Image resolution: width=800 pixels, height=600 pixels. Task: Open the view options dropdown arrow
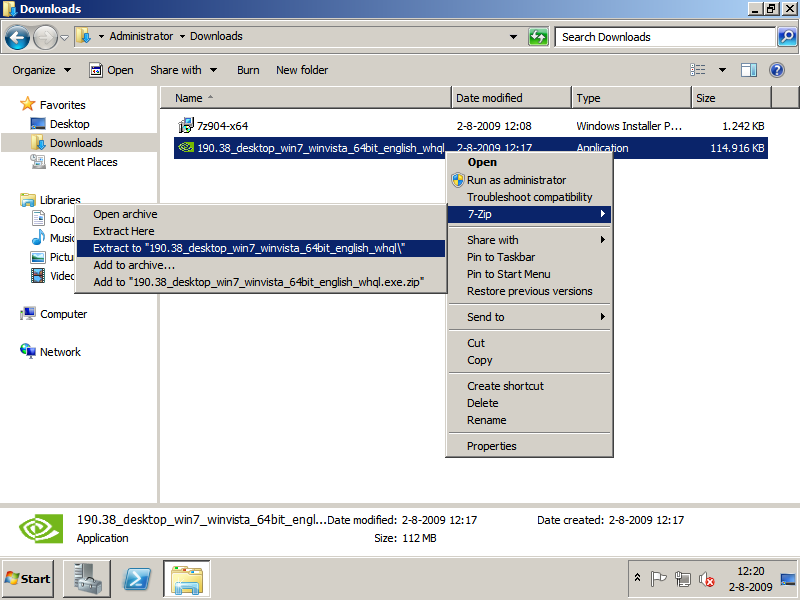coord(722,70)
